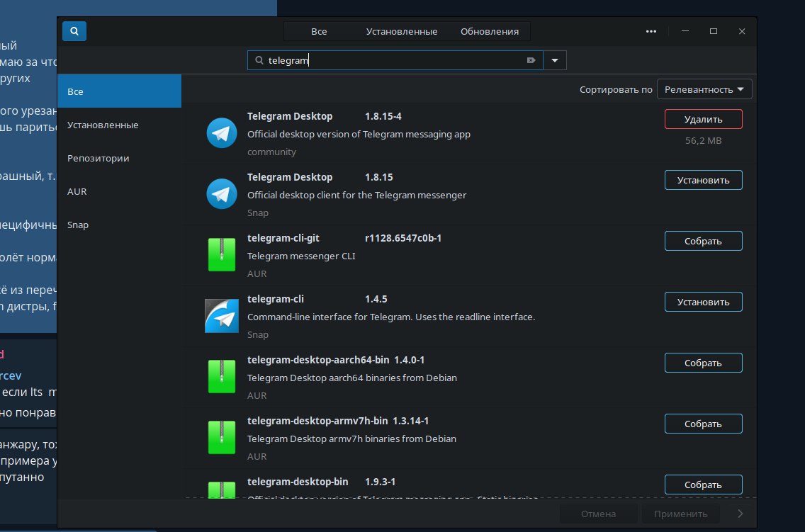Expand the search history dropdown arrow
The height and width of the screenshot is (532, 805).
(554, 60)
